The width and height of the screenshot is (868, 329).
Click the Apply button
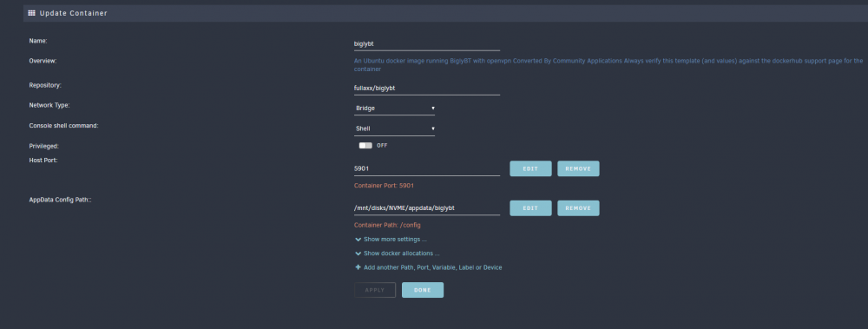tap(375, 290)
